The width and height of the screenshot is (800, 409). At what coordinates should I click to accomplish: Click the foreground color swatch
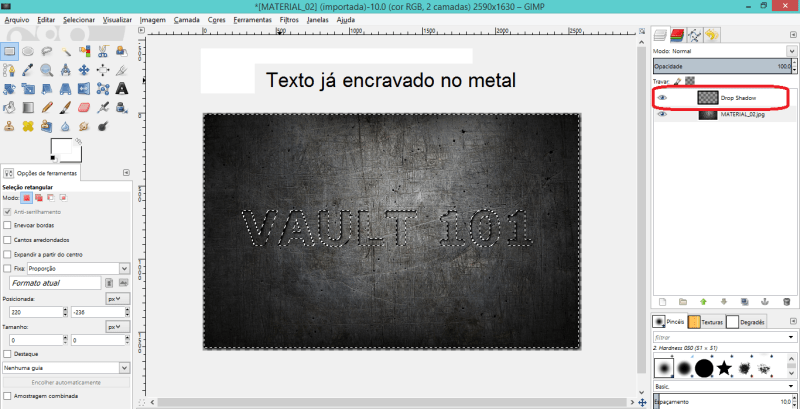click(61, 148)
